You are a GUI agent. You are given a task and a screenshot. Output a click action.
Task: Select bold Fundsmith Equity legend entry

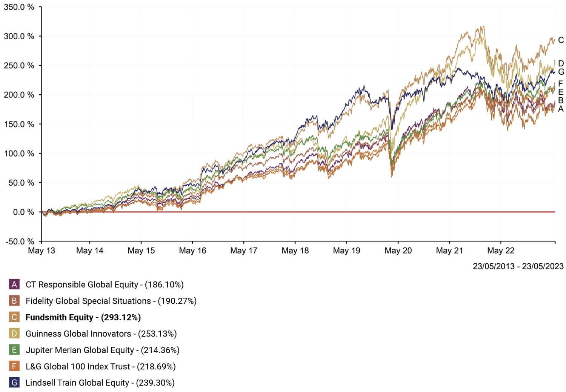83,317
